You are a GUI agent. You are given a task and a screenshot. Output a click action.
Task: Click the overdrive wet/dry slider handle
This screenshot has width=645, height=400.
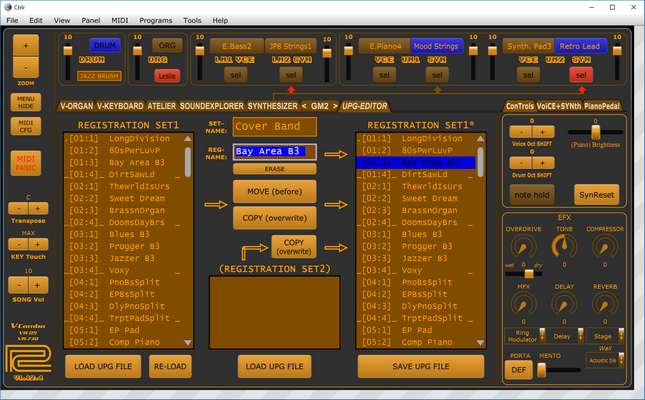coord(529,273)
